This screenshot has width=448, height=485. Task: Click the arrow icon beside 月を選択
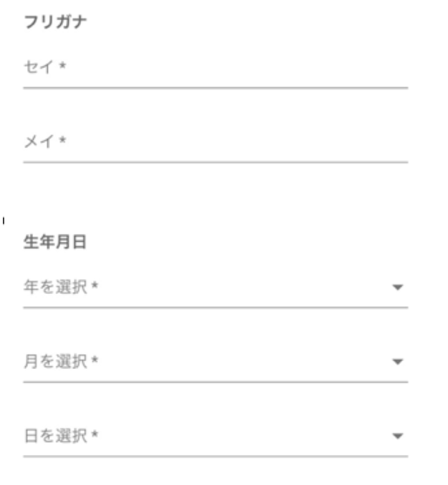pos(398,361)
